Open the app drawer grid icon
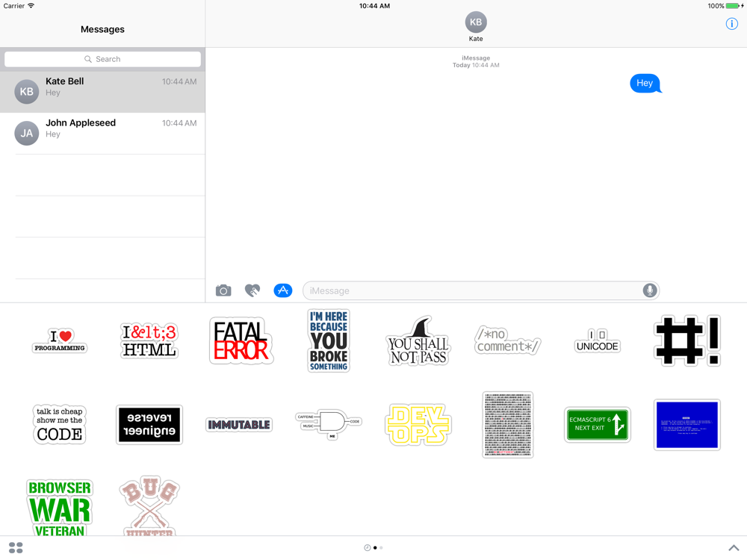This screenshot has height=560, width=747. 16,547
